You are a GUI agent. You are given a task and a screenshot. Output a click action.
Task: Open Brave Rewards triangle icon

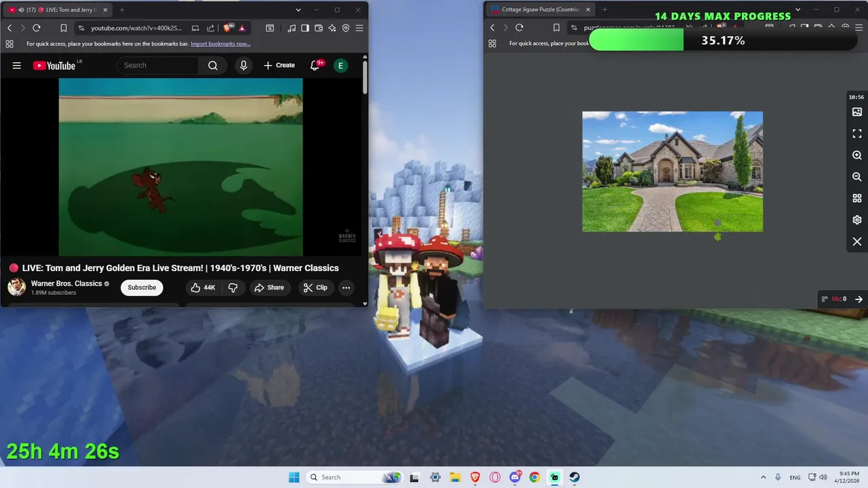tap(242, 28)
